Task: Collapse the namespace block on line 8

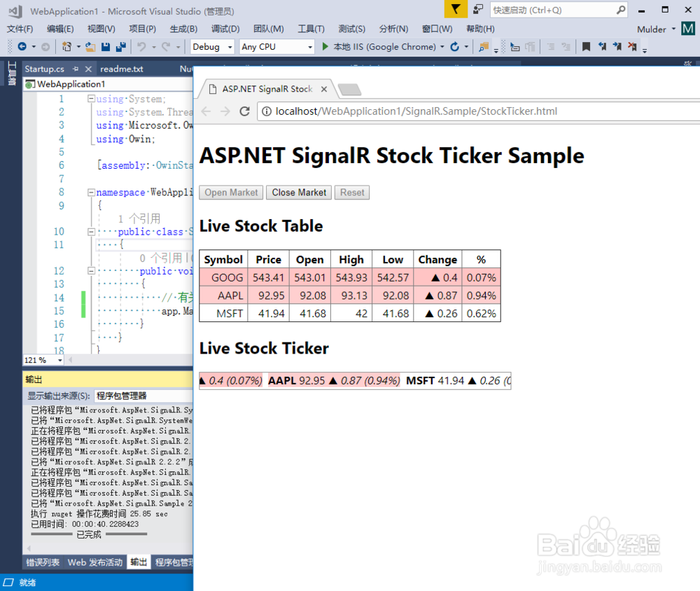Action: point(91,193)
